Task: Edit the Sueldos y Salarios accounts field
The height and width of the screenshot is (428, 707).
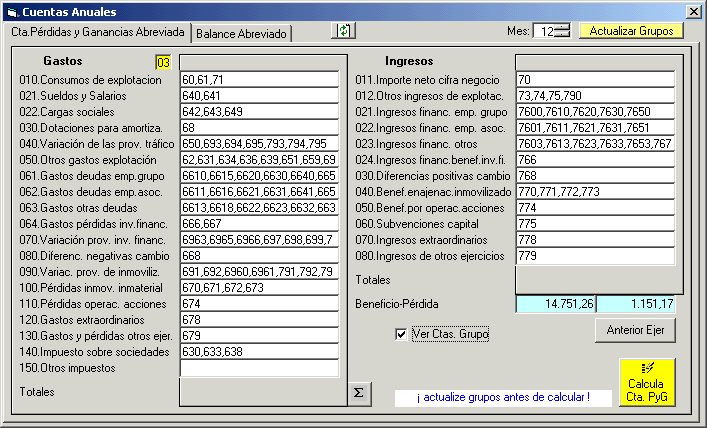Action: click(x=259, y=95)
